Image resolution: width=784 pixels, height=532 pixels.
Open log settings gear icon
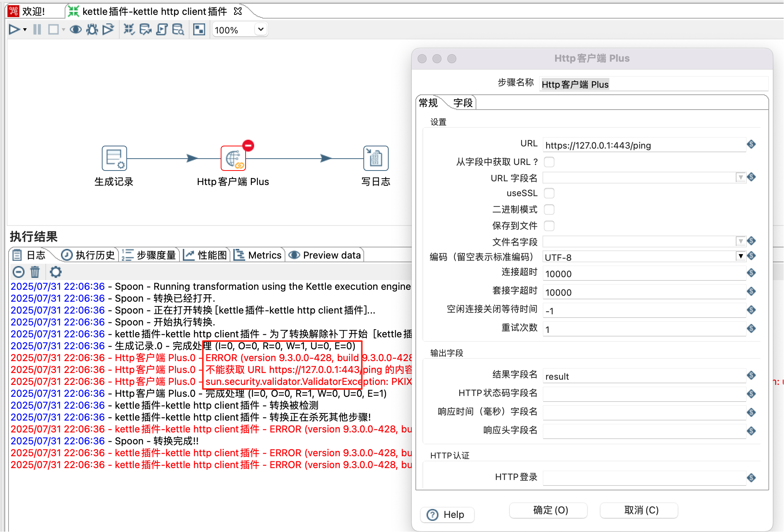click(x=56, y=272)
